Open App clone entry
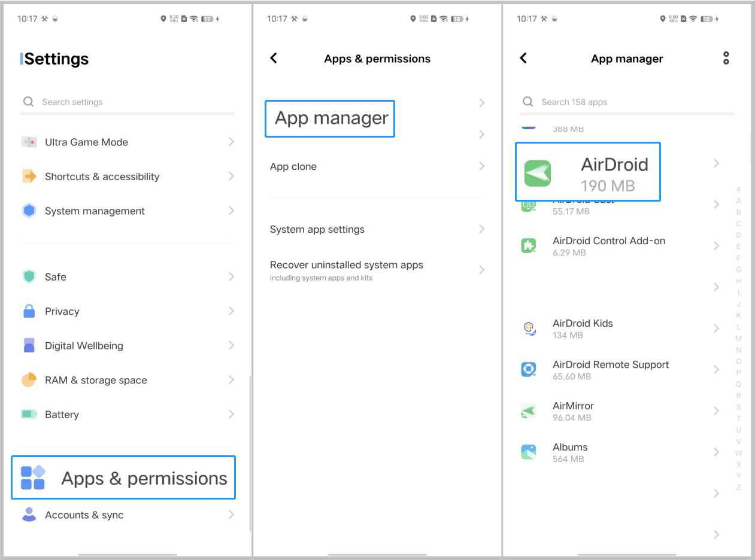Viewport: 755px width, 560px height. 377,166
